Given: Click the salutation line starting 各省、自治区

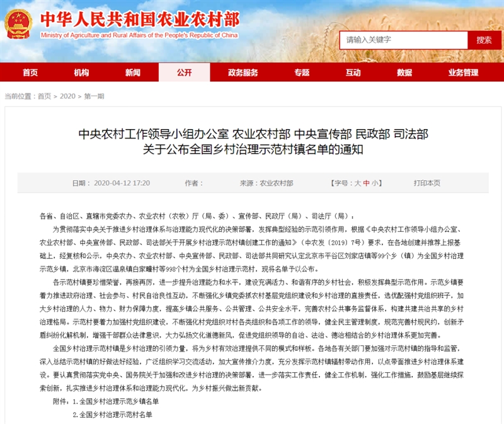Looking at the screenshot, I should [197, 216].
